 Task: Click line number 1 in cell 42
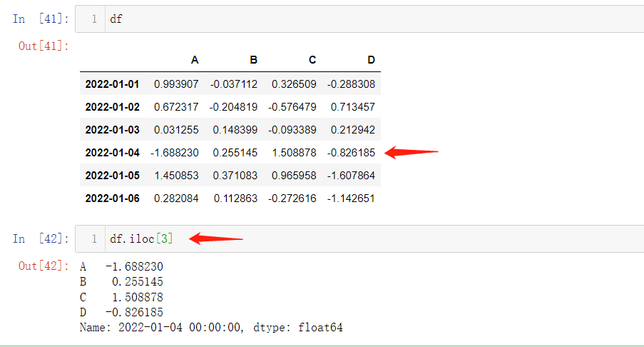pyautogui.click(x=94, y=239)
